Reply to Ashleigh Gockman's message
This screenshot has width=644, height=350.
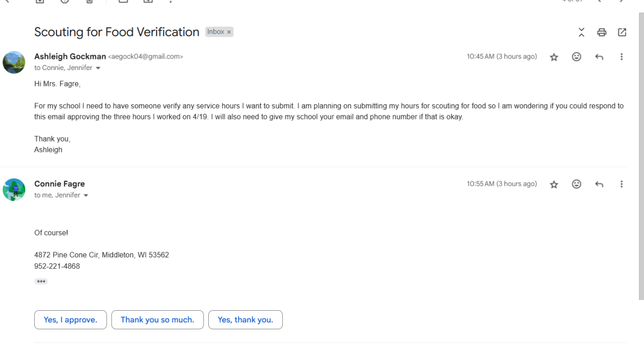click(599, 57)
